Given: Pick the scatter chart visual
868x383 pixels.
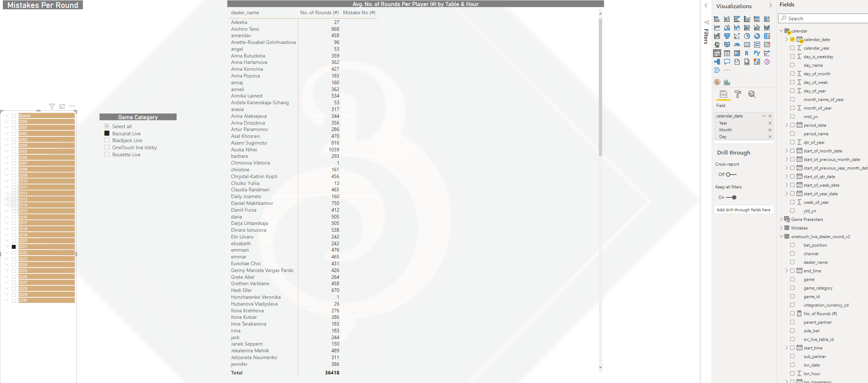Looking at the screenshot, I should [x=737, y=36].
